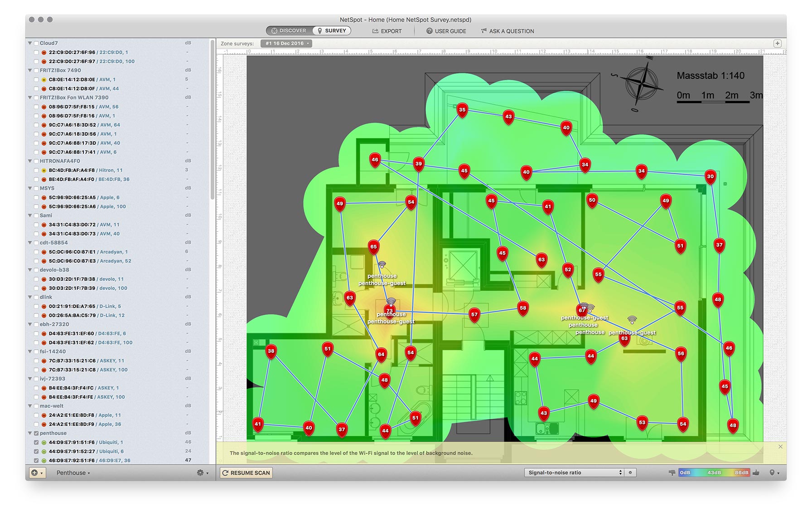Click the survey point marker labeled 38

pos(271,352)
